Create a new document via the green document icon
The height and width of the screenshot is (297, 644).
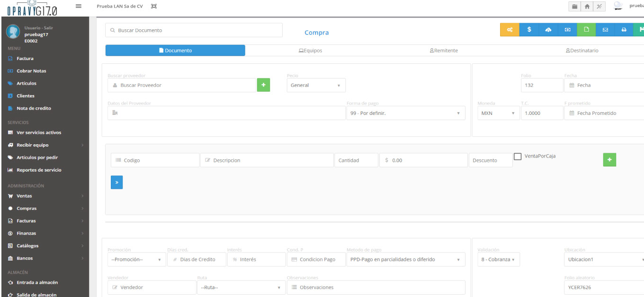pyautogui.click(x=586, y=29)
